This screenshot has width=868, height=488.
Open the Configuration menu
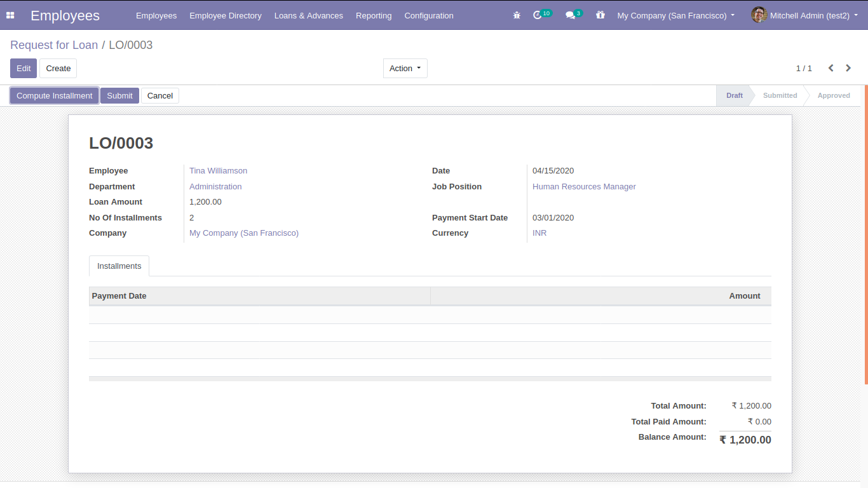point(429,15)
